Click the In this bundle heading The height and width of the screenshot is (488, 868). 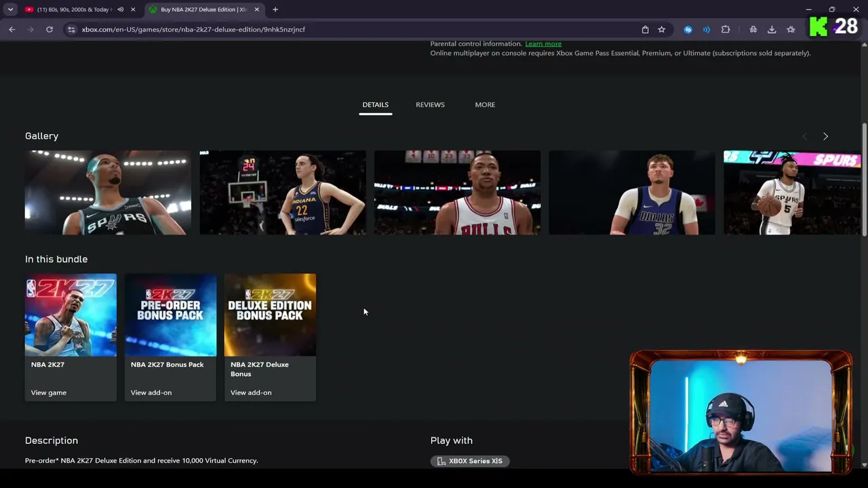56,259
